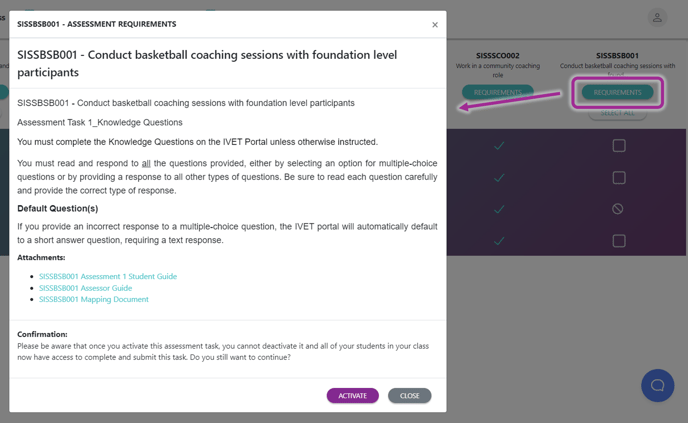Screen dimensions: 688x423
Task: Open Requirements for SISSBSB001 unit
Action: [617, 93]
